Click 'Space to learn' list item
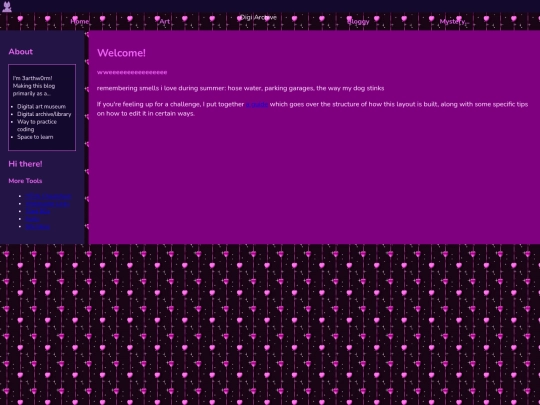Screen dimensions: 540x405 [x=35, y=137]
